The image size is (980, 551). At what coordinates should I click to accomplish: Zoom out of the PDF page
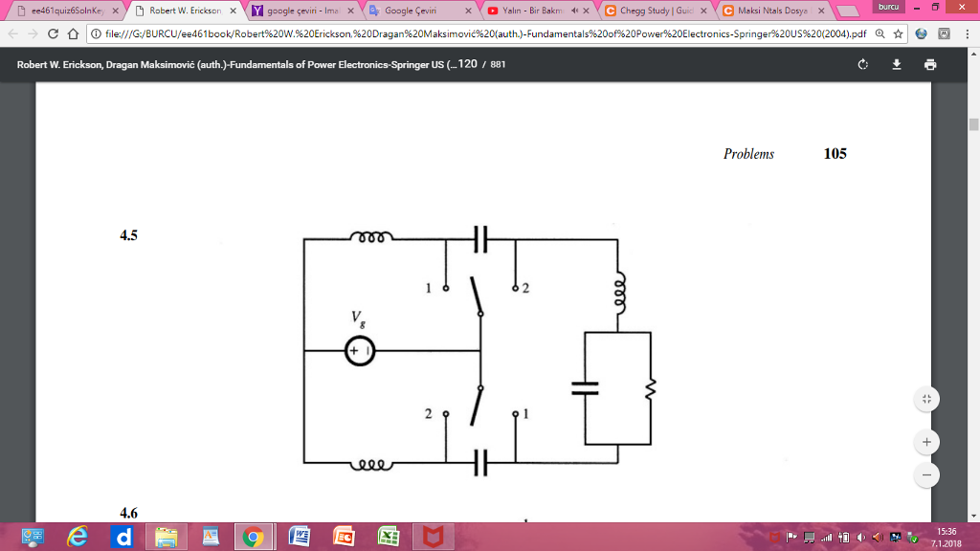point(926,474)
